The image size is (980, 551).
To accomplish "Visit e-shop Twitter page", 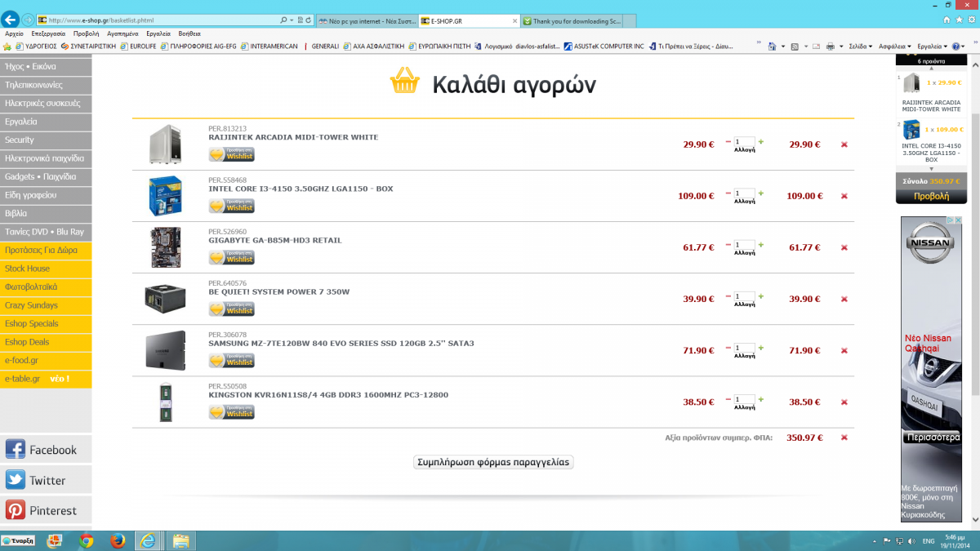I will (46, 480).
